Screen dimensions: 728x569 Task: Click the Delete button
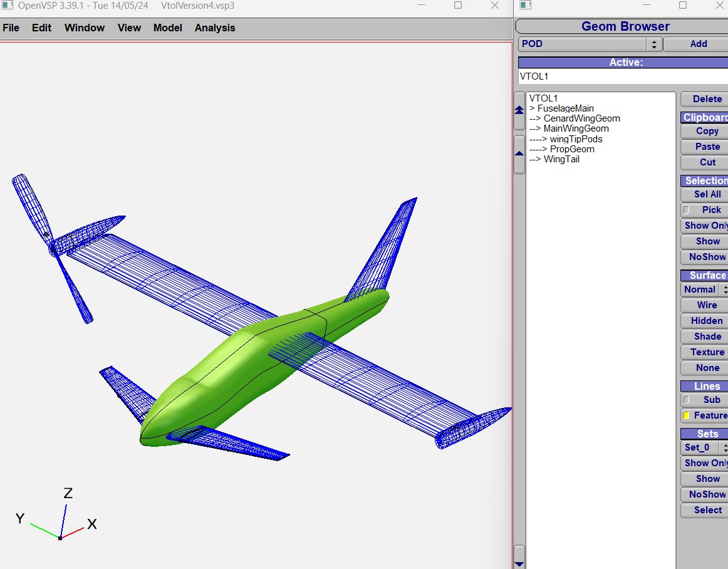[x=707, y=99]
